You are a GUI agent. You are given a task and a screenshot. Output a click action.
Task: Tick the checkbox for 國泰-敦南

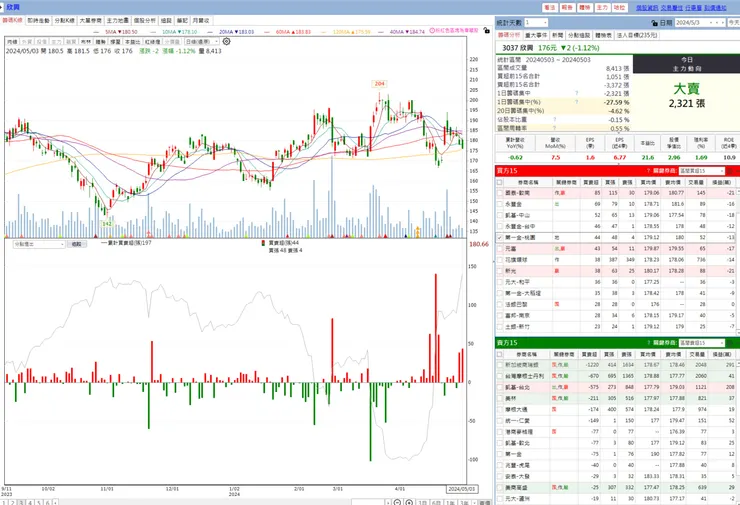(x=500, y=193)
